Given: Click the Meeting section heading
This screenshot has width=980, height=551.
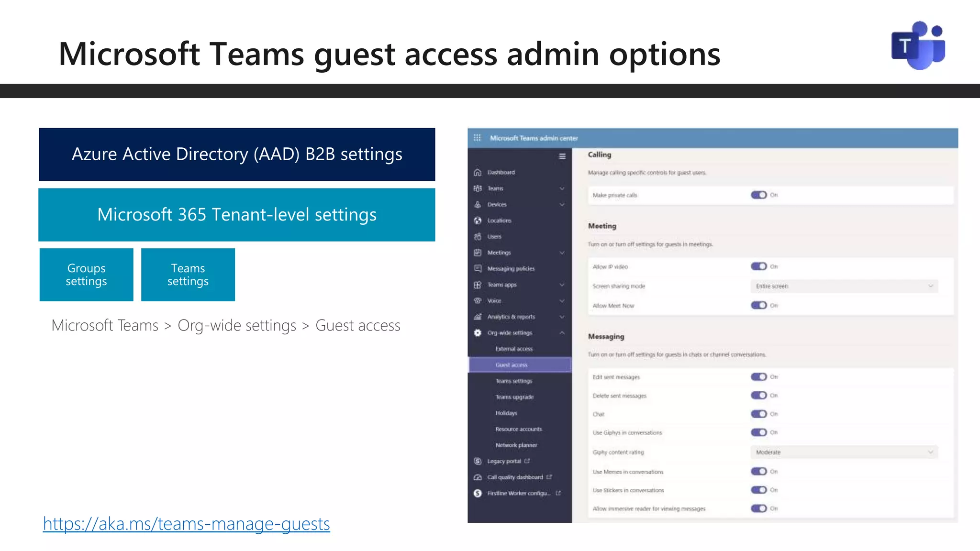Looking at the screenshot, I should click(x=602, y=226).
